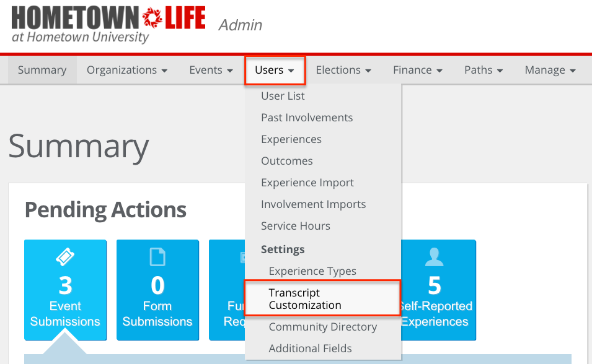
Task: Expand the Organizations dropdown
Action: tap(127, 70)
